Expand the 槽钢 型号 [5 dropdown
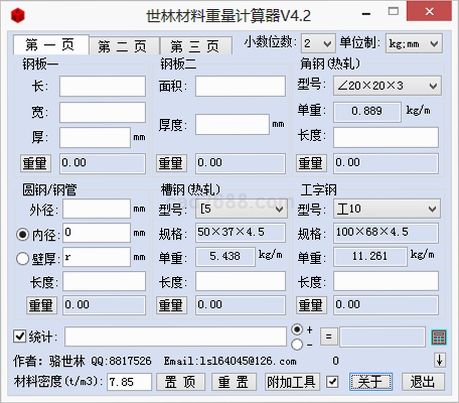 click(241, 209)
